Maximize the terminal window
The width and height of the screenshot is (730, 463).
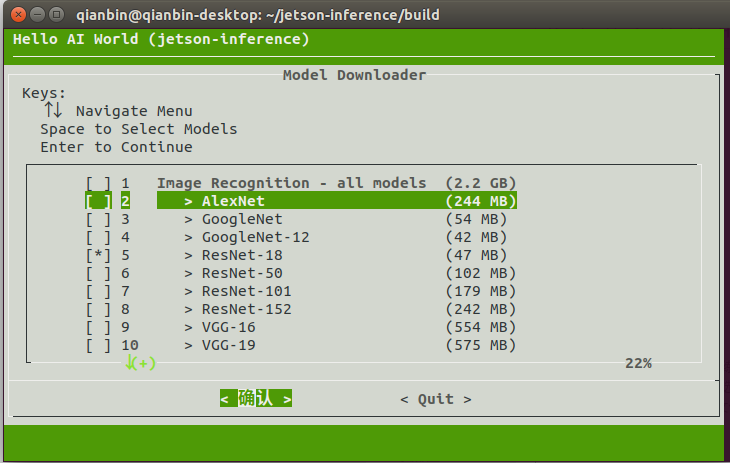[x=57, y=14]
